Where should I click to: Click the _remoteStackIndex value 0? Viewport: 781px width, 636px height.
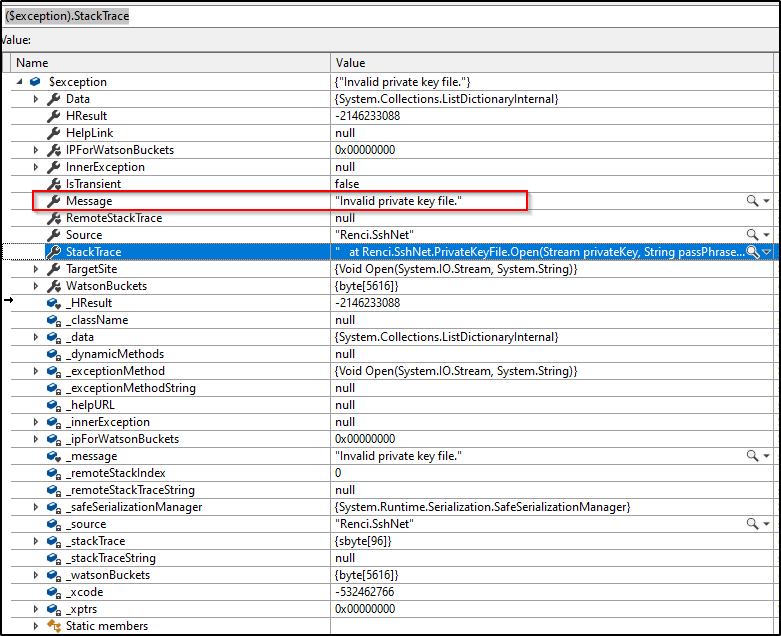[338, 473]
